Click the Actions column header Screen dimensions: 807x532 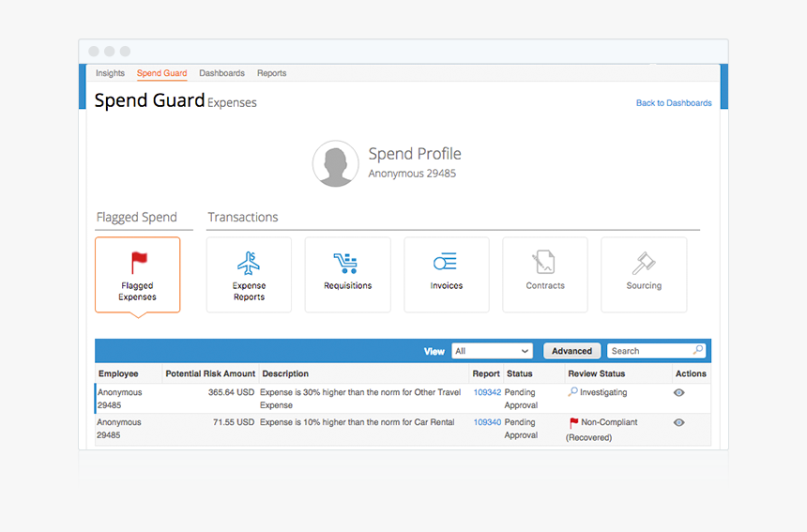tap(691, 373)
